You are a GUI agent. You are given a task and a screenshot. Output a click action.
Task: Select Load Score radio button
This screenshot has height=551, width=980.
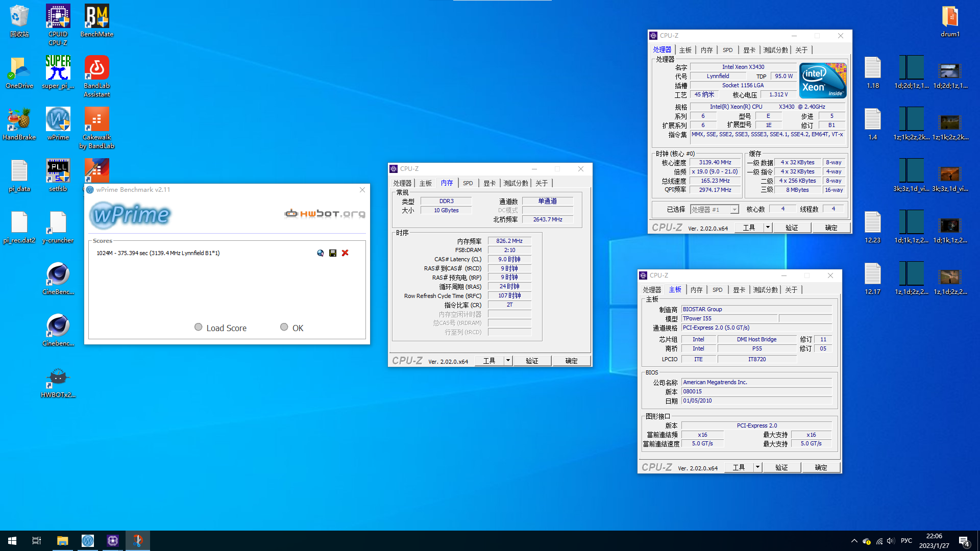pyautogui.click(x=199, y=327)
